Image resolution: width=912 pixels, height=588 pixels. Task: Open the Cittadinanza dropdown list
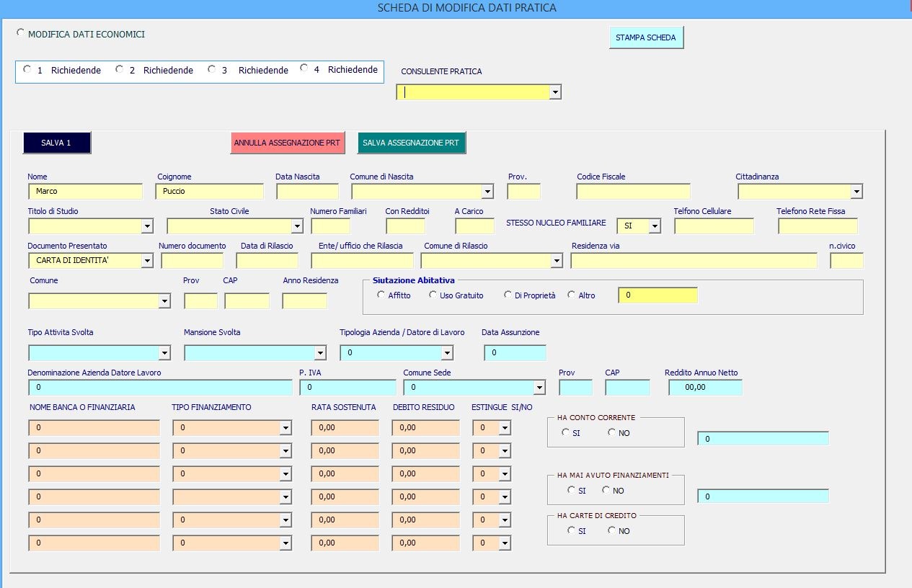(x=856, y=192)
